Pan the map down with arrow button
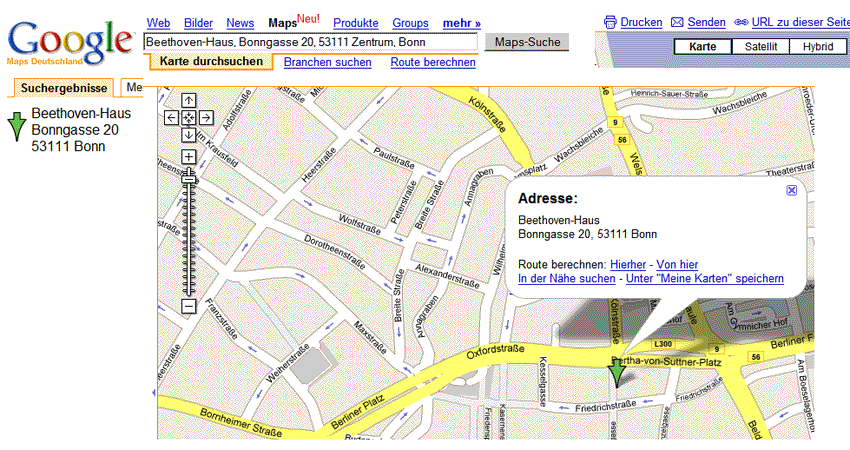 pos(189,135)
